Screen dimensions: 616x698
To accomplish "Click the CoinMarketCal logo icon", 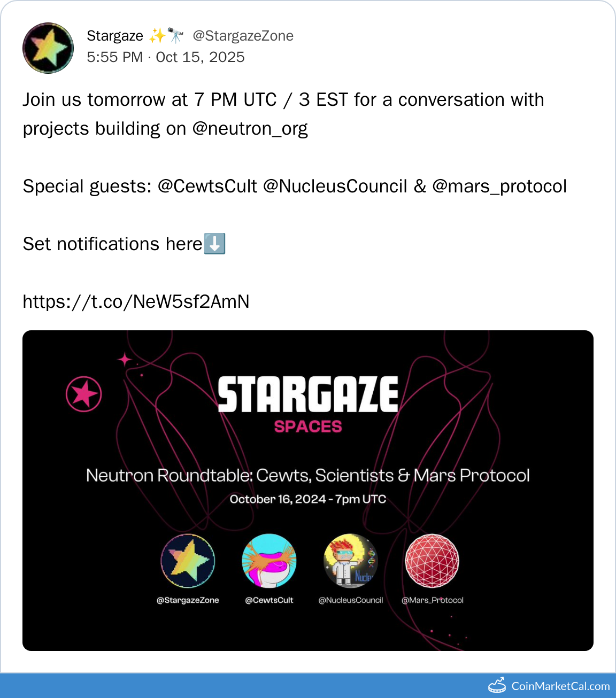I will [x=497, y=686].
